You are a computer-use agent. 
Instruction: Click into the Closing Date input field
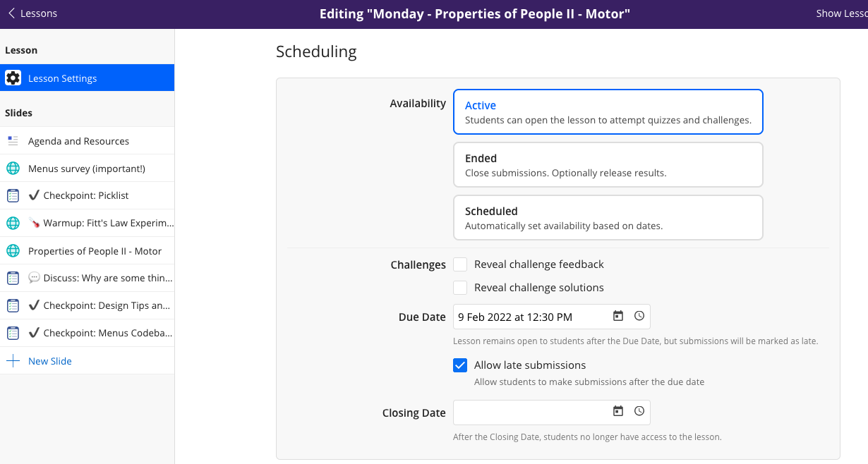tap(531, 413)
